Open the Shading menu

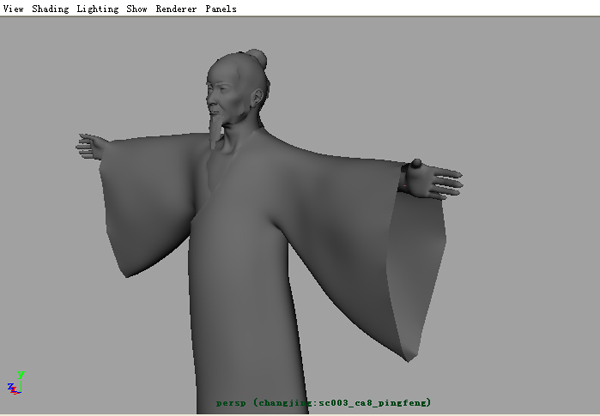50,9
